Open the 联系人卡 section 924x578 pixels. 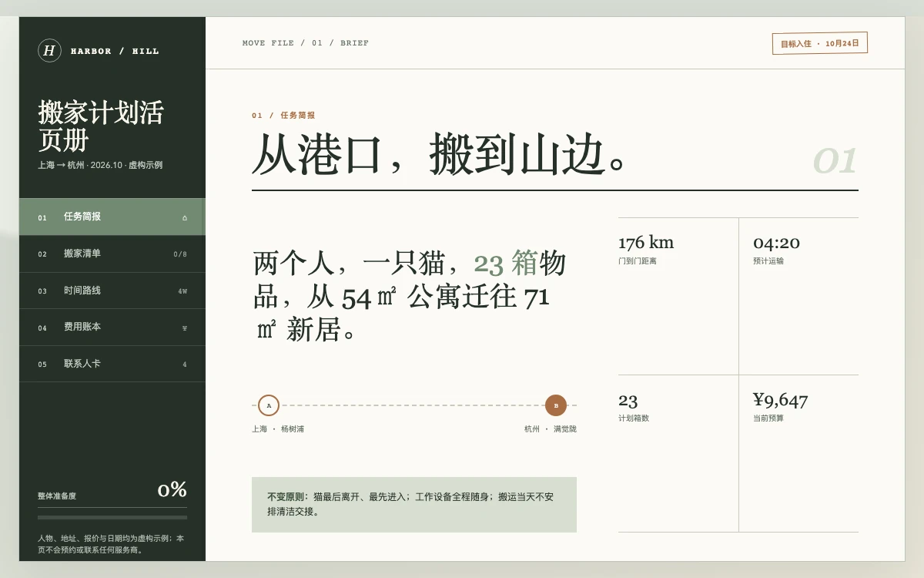pos(112,364)
